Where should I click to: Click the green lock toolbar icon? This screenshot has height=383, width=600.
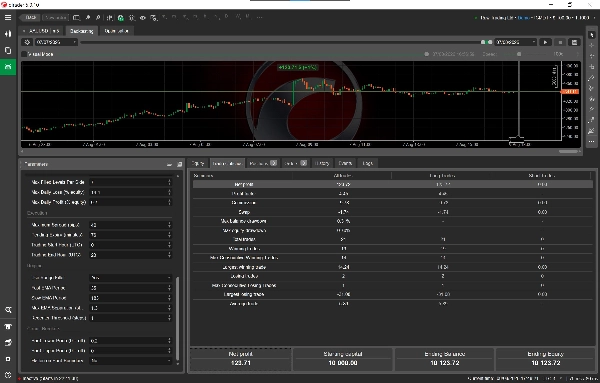121,18
